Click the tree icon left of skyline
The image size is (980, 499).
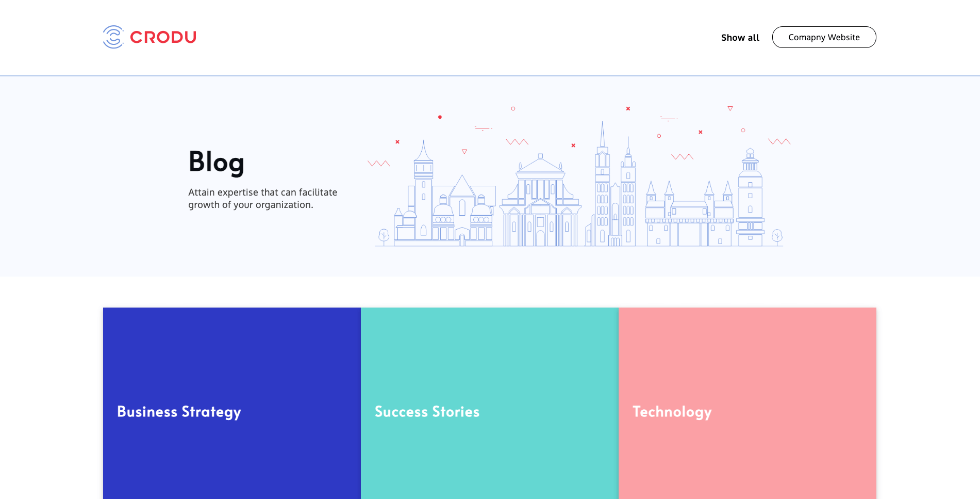tap(384, 236)
